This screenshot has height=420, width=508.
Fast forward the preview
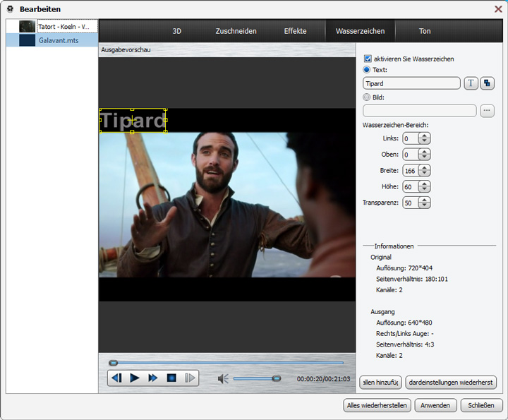(x=152, y=378)
